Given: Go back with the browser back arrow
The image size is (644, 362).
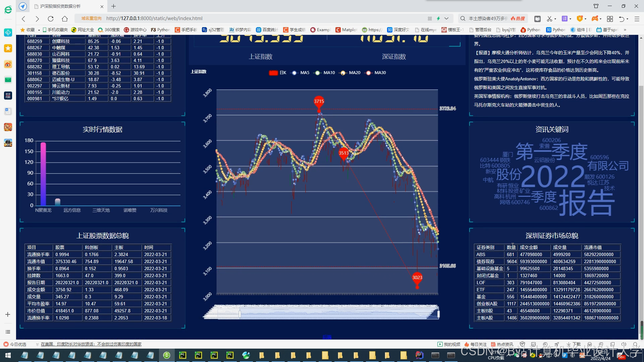Looking at the screenshot, I should point(23,19).
